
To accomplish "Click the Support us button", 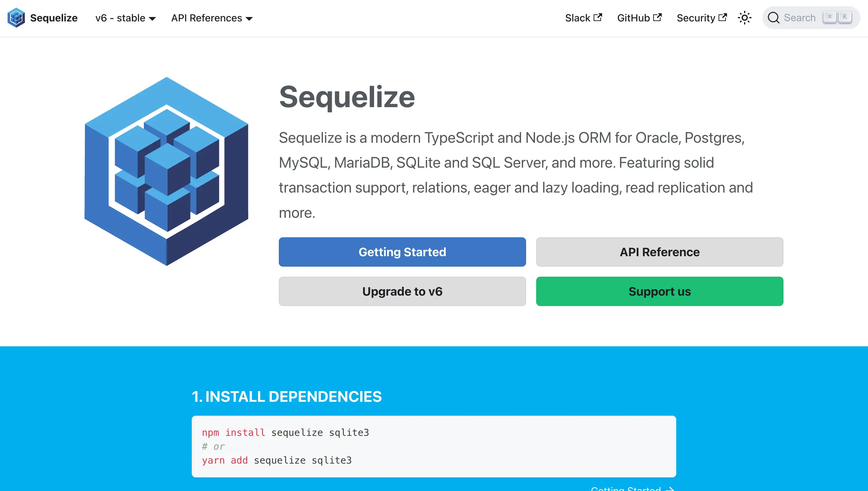I will pyautogui.click(x=659, y=292).
